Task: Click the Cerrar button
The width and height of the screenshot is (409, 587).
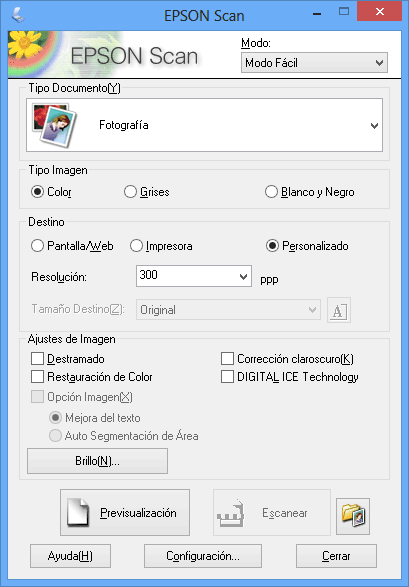Action: (336, 556)
